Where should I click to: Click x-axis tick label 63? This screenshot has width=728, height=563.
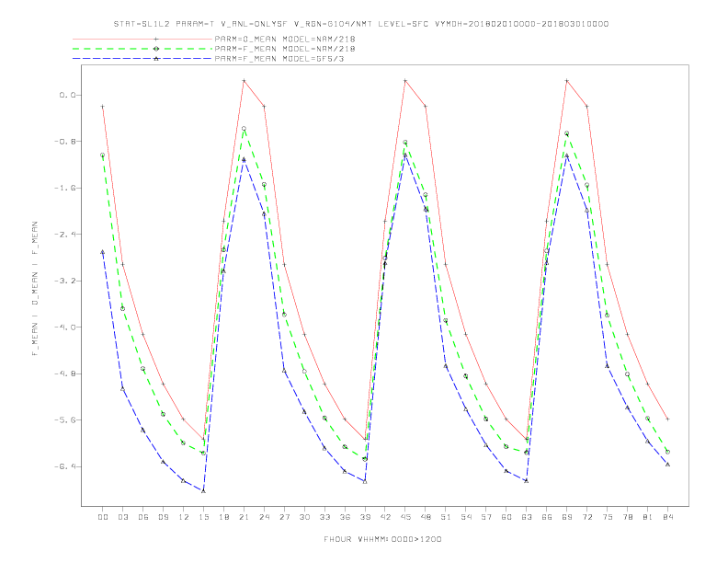(527, 517)
